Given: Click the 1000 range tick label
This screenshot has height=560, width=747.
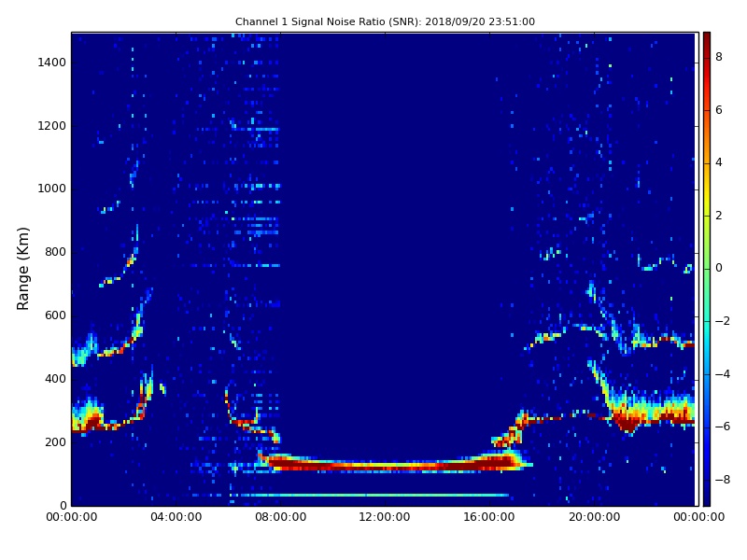Looking at the screenshot, I should coord(52,189).
